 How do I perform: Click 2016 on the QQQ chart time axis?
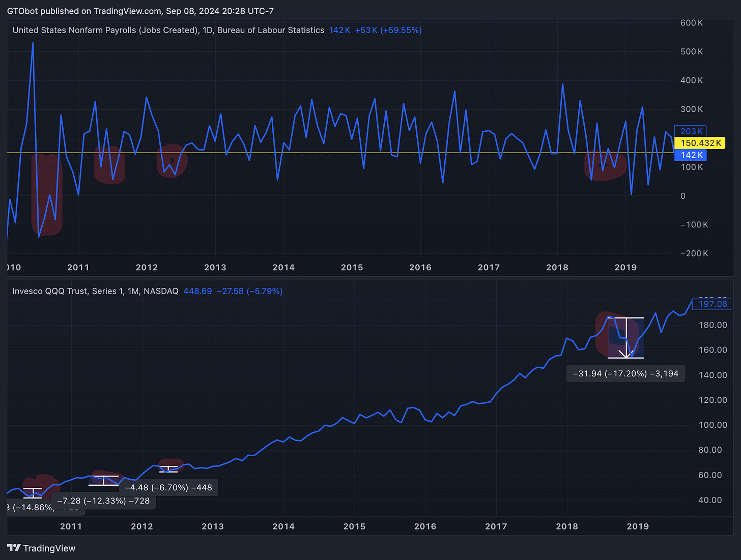425,526
